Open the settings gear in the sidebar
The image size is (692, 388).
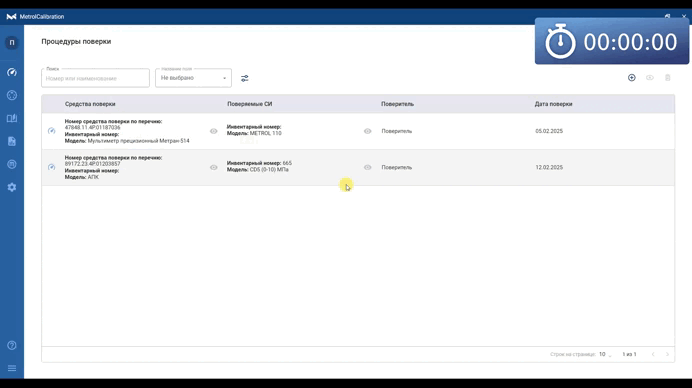coord(12,187)
